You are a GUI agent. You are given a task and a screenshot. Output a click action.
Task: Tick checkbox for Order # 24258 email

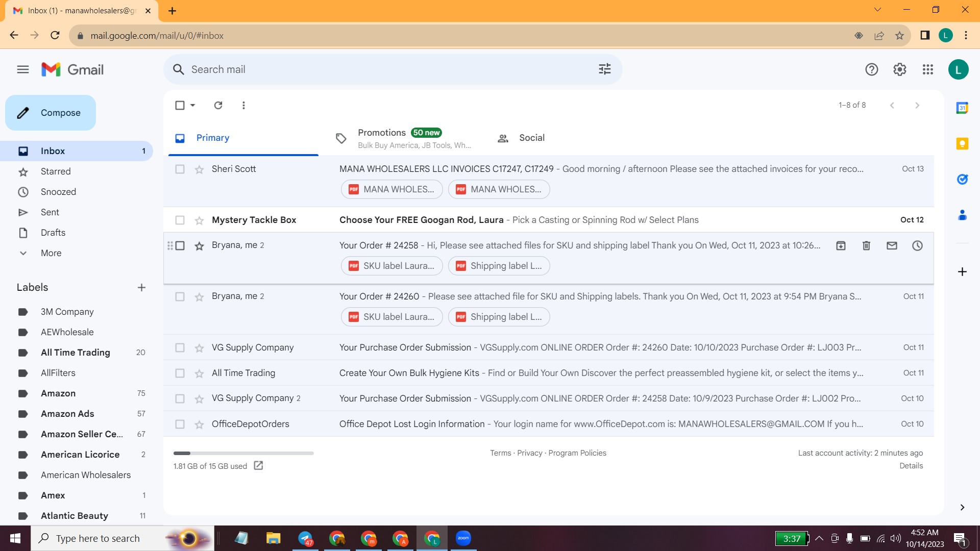pyautogui.click(x=180, y=245)
